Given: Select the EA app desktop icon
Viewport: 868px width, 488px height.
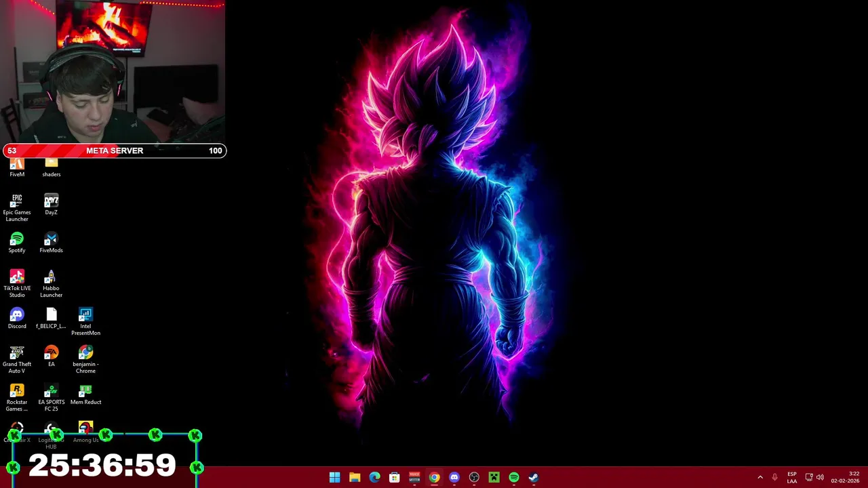Looking at the screenshot, I should (52, 357).
